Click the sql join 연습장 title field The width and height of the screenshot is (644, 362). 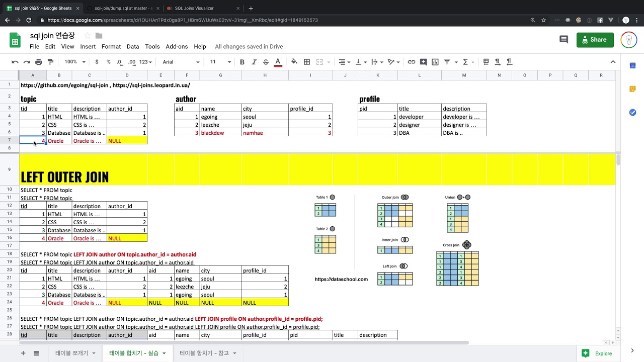(53, 36)
